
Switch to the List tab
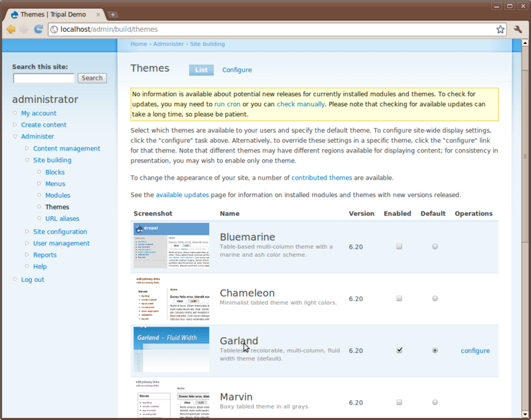coord(201,70)
